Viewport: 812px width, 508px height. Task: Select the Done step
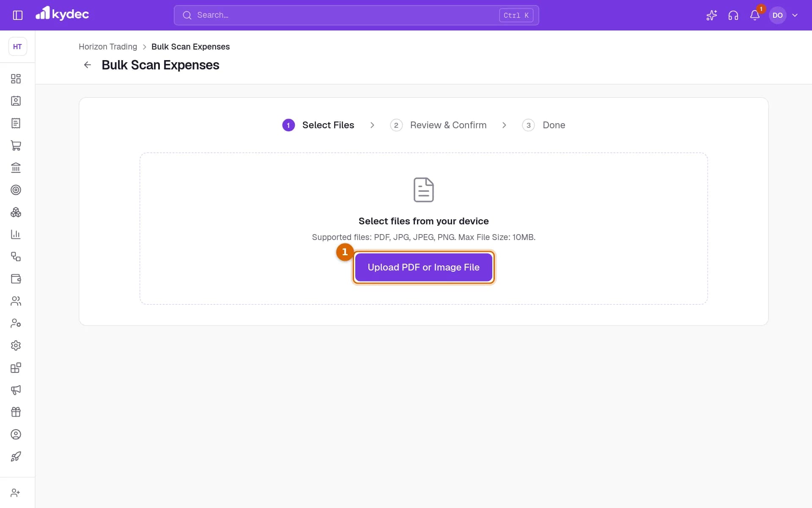coord(544,125)
